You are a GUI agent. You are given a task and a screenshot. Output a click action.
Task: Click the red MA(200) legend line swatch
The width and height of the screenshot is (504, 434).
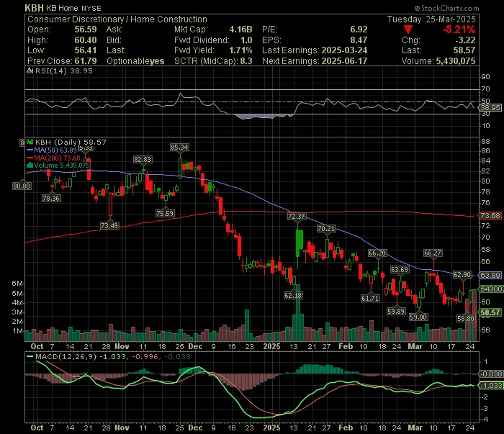point(30,158)
